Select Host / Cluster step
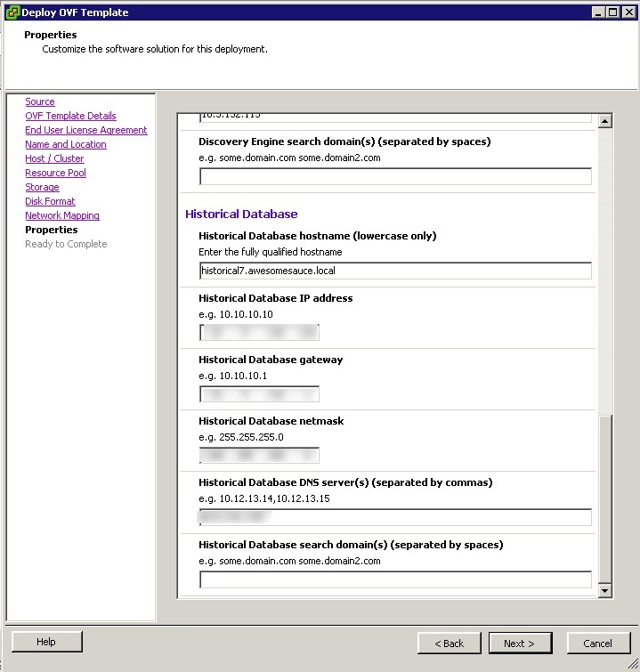Image resolution: width=640 pixels, height=672 pixels. point(54,158)
